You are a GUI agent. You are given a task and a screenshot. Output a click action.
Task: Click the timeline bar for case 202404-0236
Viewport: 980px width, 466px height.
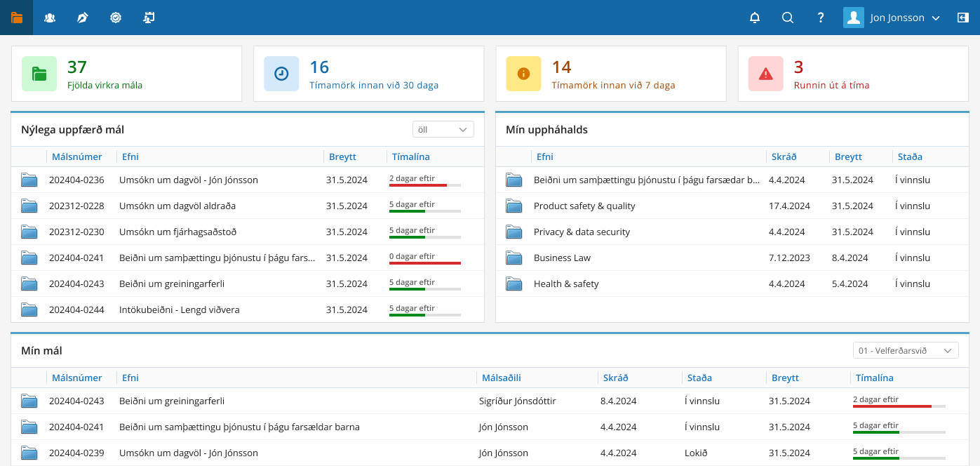[x=424, y=185]
